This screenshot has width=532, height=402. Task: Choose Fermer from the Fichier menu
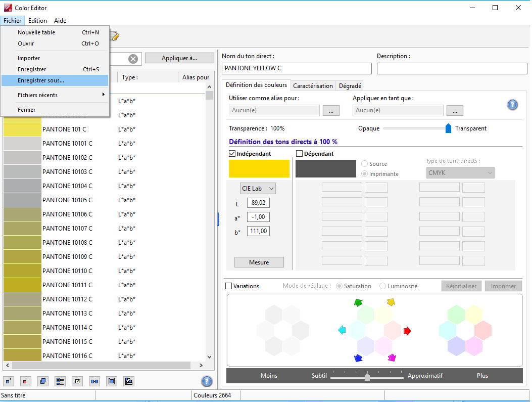coord(55,110)
